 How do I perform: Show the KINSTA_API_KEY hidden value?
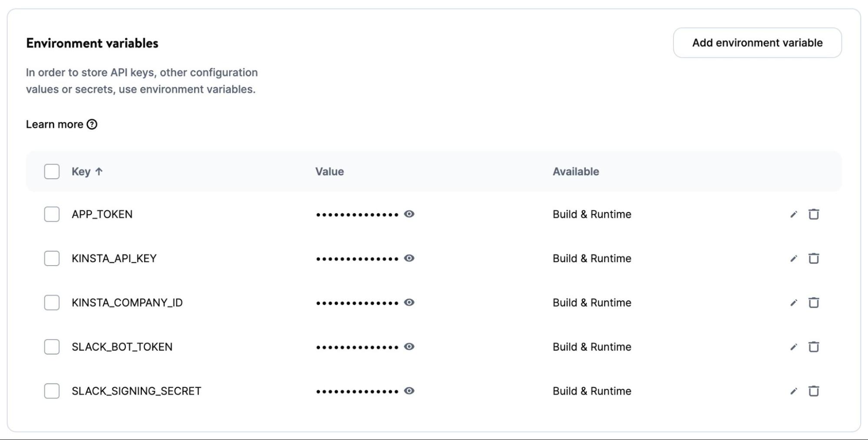(409, 259)
